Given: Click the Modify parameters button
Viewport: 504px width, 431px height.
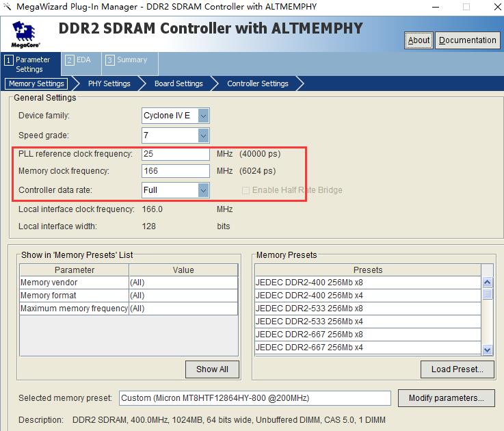Looking at the screenshot, I should click(446, 398).
